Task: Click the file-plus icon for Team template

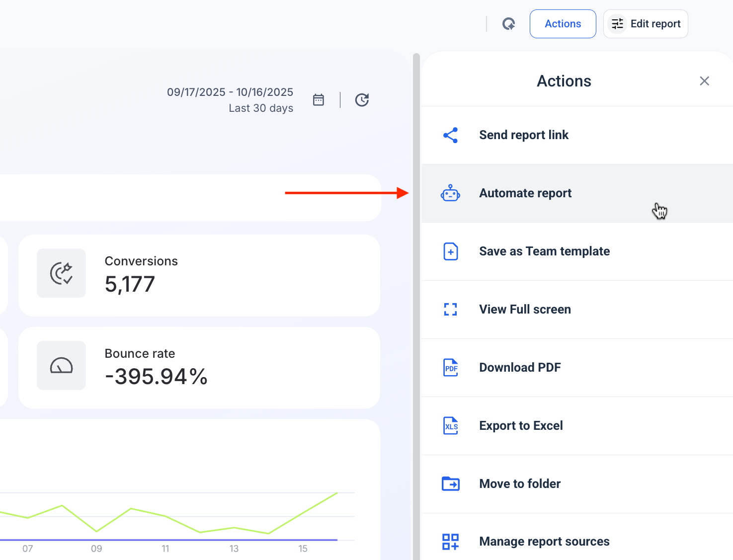Action: [450, 251]
